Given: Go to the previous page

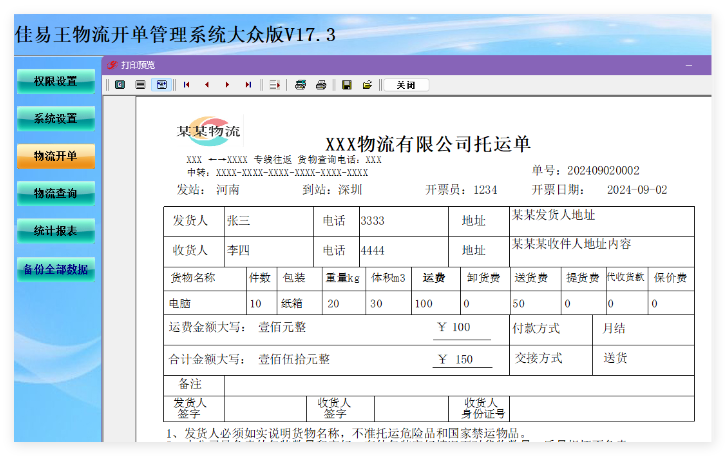Looking at the screenshot, I should (x=207, y=85).
